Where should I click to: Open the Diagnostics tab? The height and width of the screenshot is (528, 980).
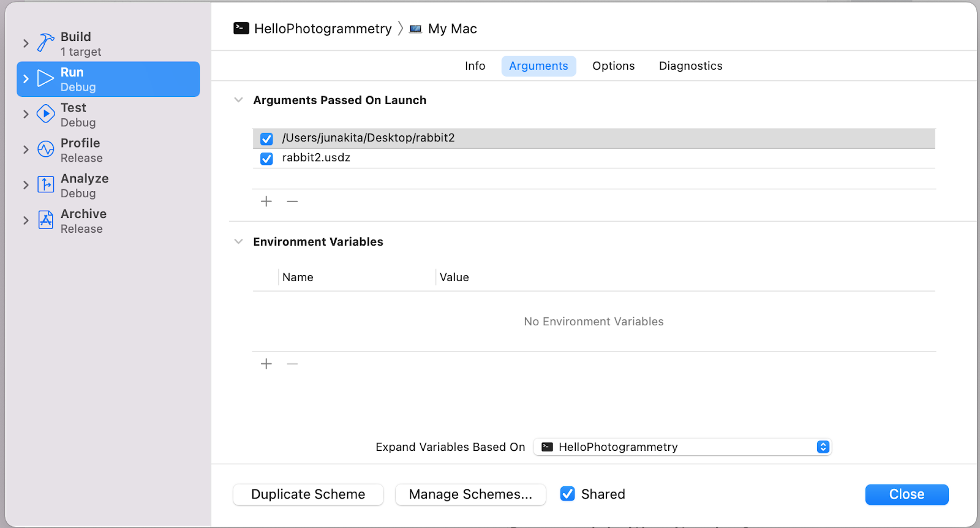click(690, 66)
